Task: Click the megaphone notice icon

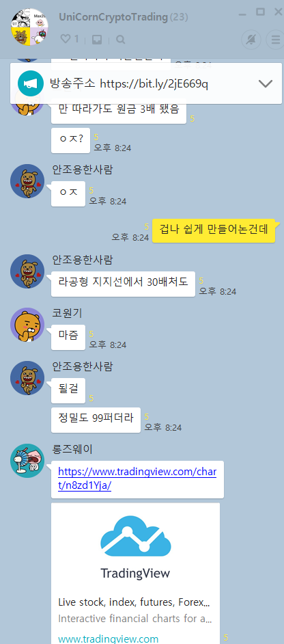Action: (x=31, y=84)
